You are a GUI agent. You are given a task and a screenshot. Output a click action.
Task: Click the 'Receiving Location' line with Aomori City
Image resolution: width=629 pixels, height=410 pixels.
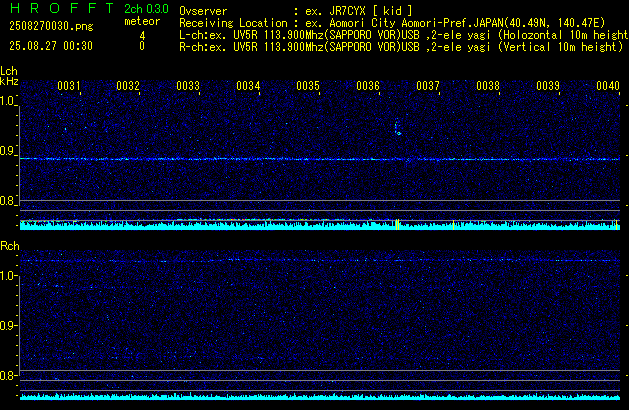pos(392,23)
